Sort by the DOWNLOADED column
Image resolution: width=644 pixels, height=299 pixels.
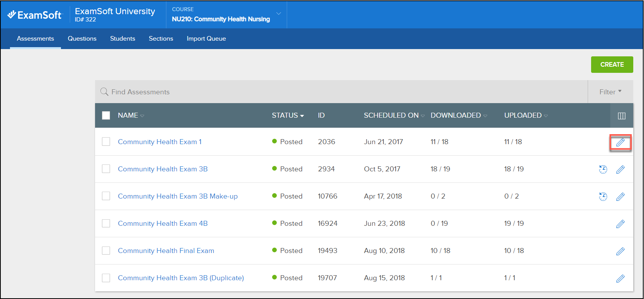tap(459, 115)
